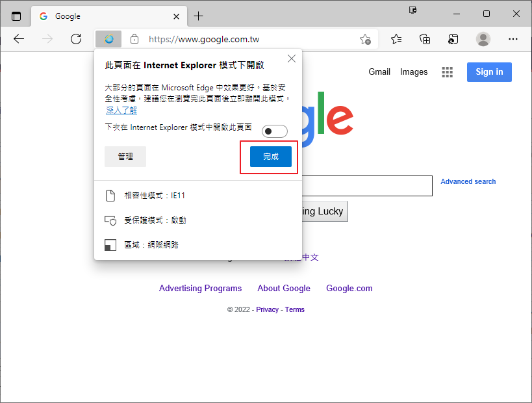Toggle open in Internet Explorer mode next time

[x=275, y=131]
